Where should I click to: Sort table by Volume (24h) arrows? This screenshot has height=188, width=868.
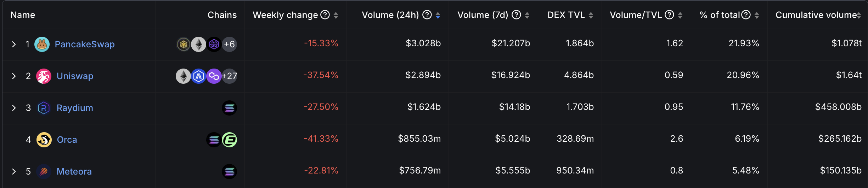point(438,15)
